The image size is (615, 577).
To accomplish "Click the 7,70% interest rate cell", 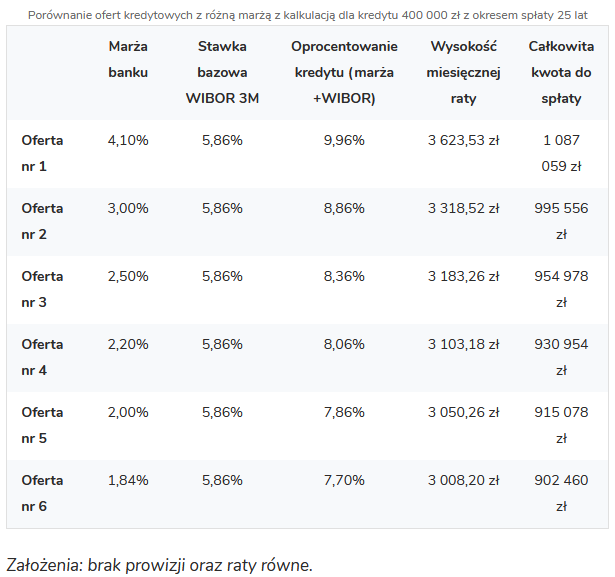I will pyautogui.click(x=344, y=480).
